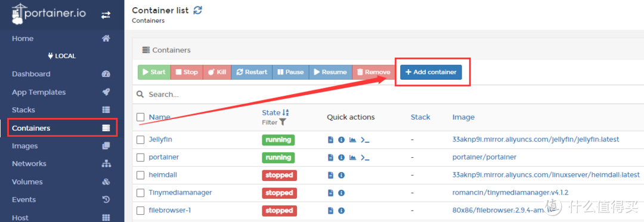
Task: Open the Jellyfin container link
Action: click(x=160, y=140)
